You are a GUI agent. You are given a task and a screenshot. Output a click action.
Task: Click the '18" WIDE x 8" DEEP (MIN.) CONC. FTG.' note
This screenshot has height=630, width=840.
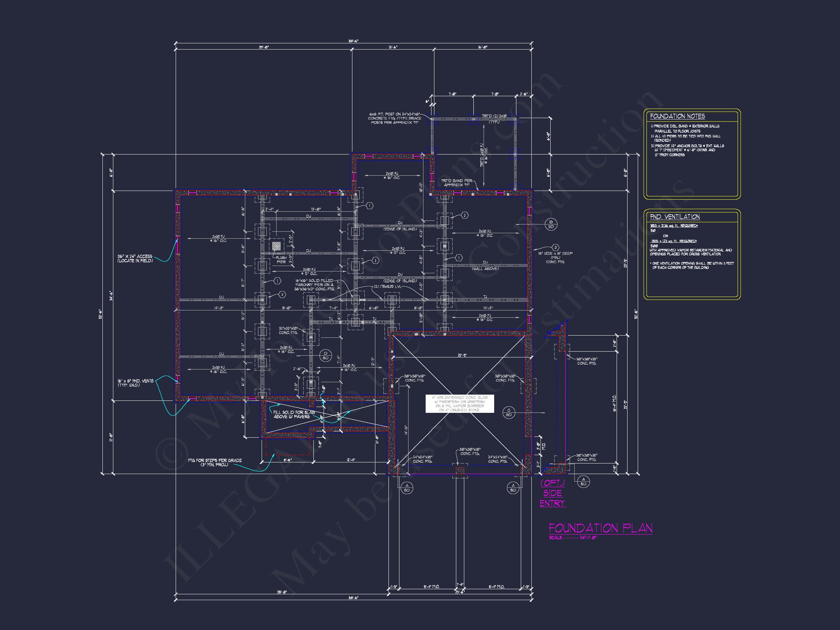click(555, 258)
